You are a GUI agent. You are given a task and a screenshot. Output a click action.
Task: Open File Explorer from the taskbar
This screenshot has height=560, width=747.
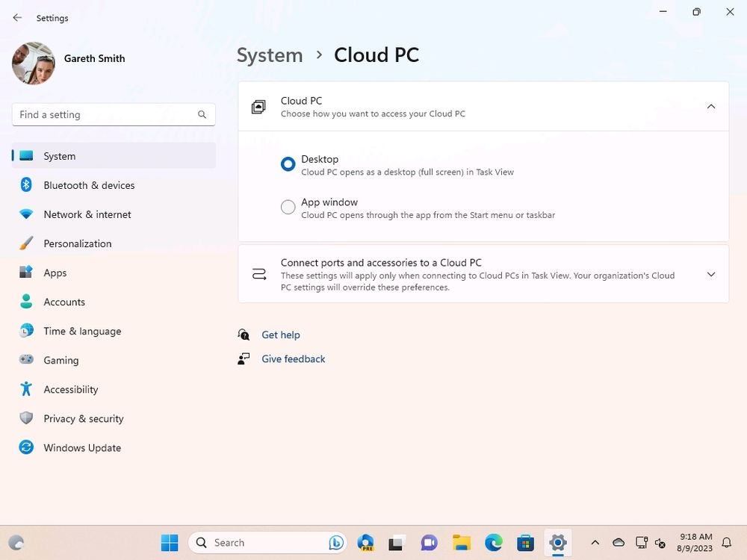pos(461,543)
